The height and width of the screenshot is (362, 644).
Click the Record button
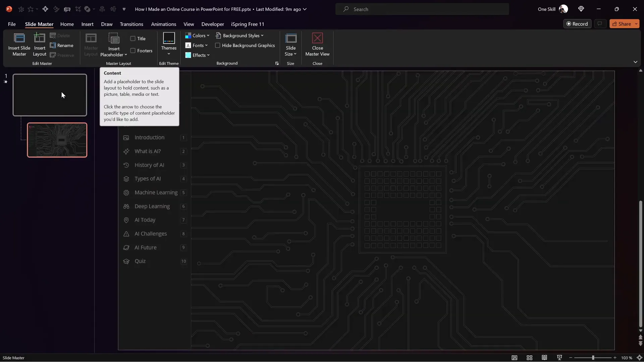pyautogui.click(x=577, y=24)
